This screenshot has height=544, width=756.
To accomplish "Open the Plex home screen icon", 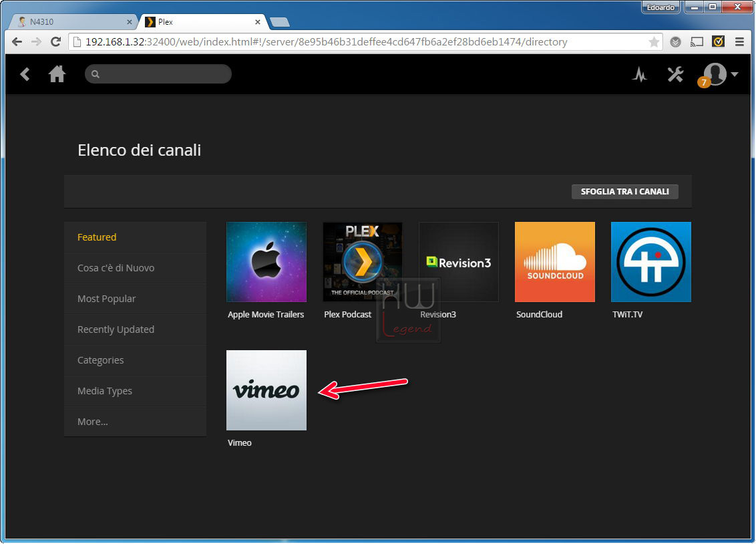I will (x=57, y=74).
